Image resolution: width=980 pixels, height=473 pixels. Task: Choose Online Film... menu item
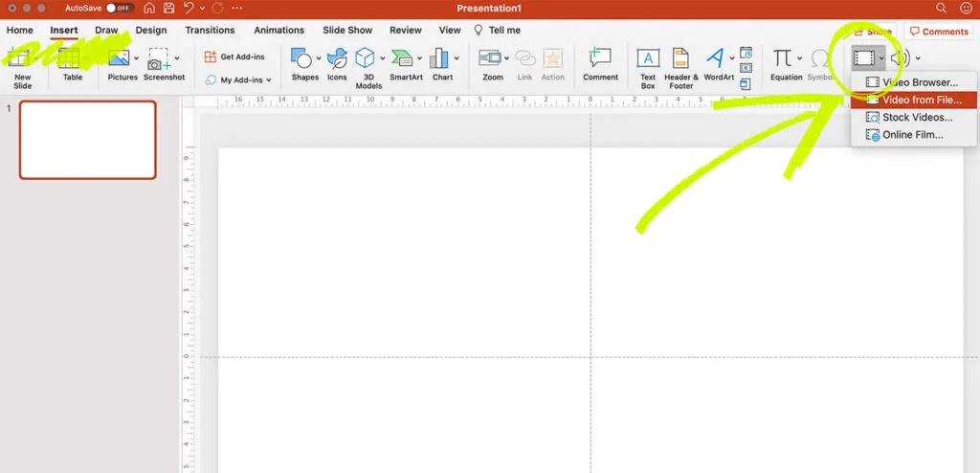pyautogui.click(x=914, y=134)
